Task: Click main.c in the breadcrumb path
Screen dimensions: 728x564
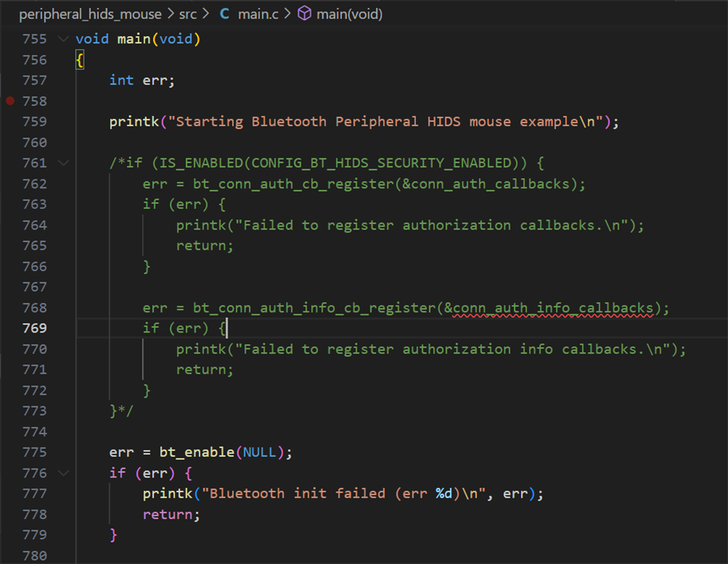Action: tap(257, 14)
